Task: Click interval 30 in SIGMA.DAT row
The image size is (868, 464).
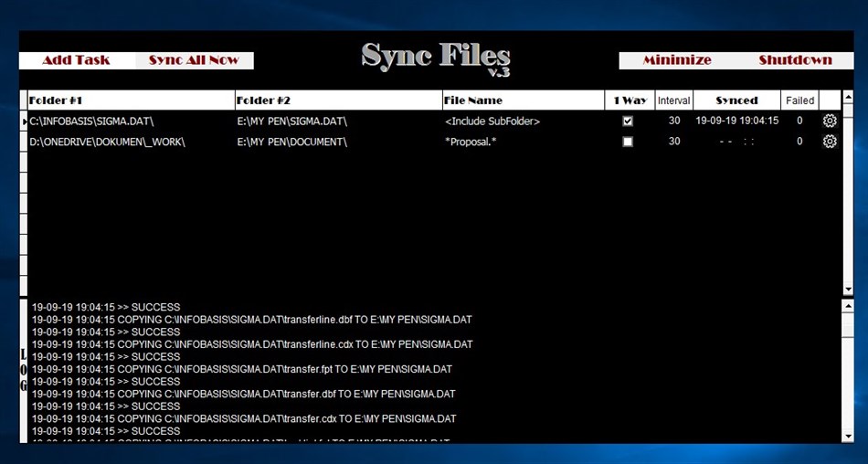Action: (673, 121)
